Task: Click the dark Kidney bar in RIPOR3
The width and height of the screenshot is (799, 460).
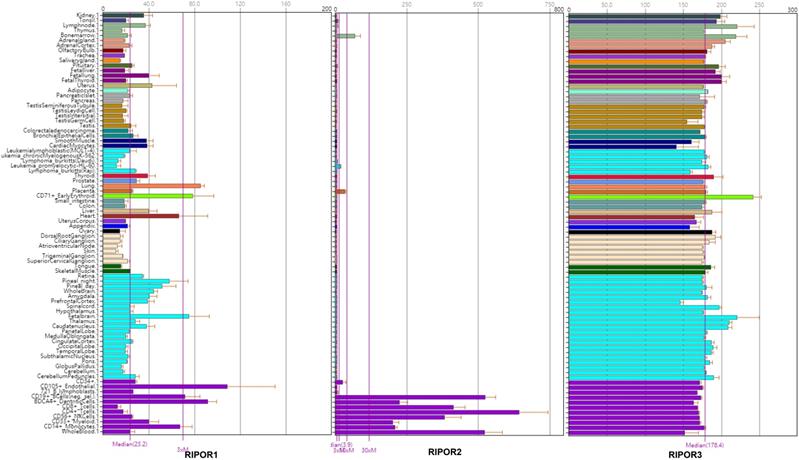Action: [644, 16]
